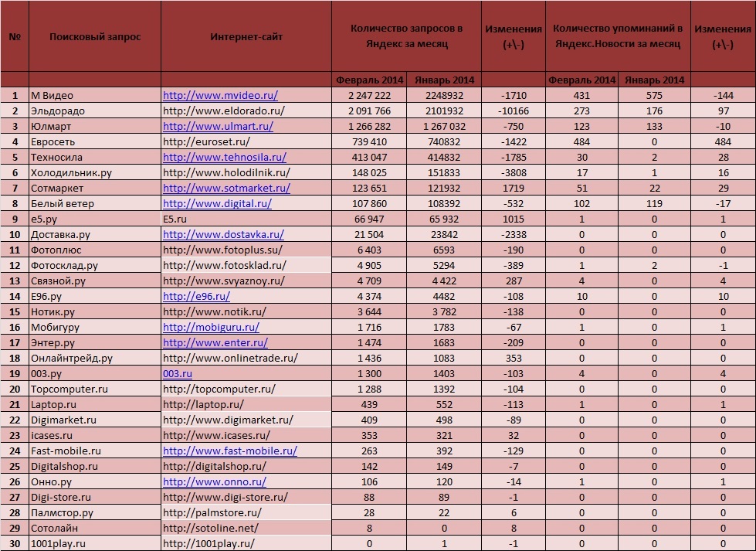Select the 'Сотолайн' cell
This screenshot has width=756, height=551.
[95, 528]
